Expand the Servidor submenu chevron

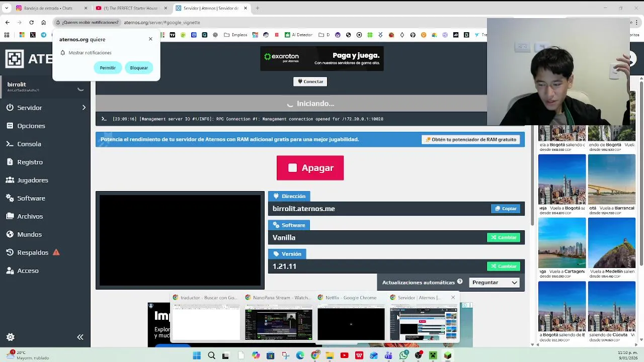[x=84, y=108]
